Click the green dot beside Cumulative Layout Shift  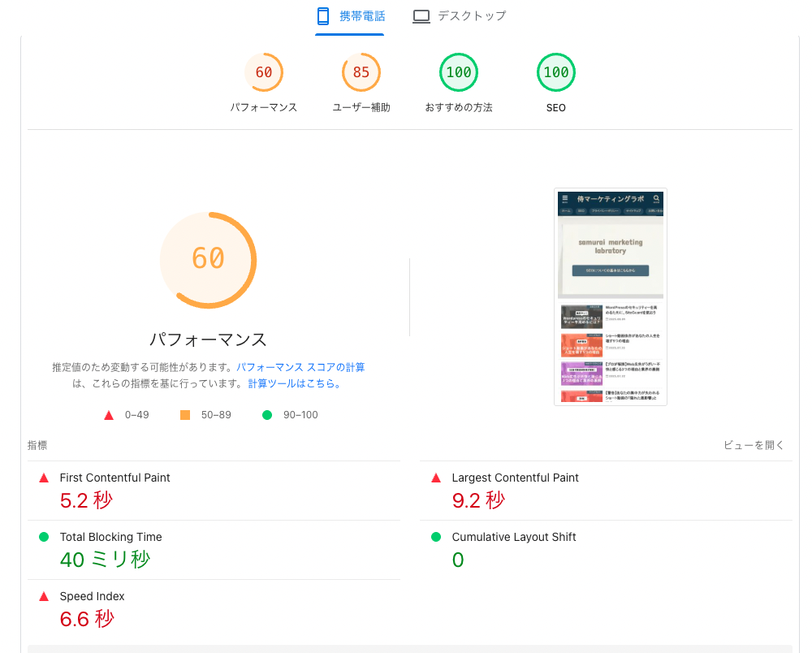click(x=436, y=537)
